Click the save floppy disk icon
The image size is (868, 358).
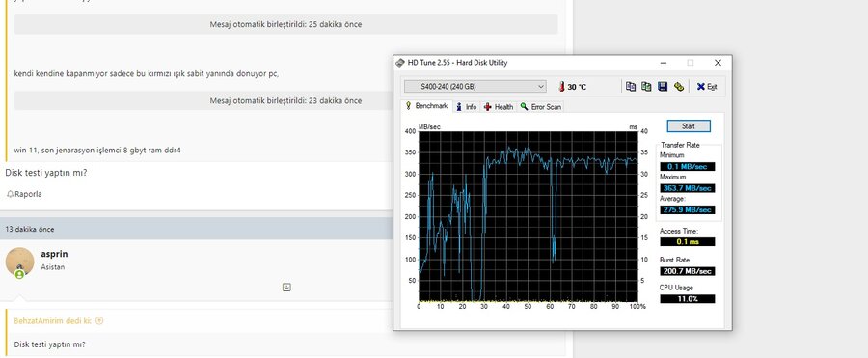(662, 87)
